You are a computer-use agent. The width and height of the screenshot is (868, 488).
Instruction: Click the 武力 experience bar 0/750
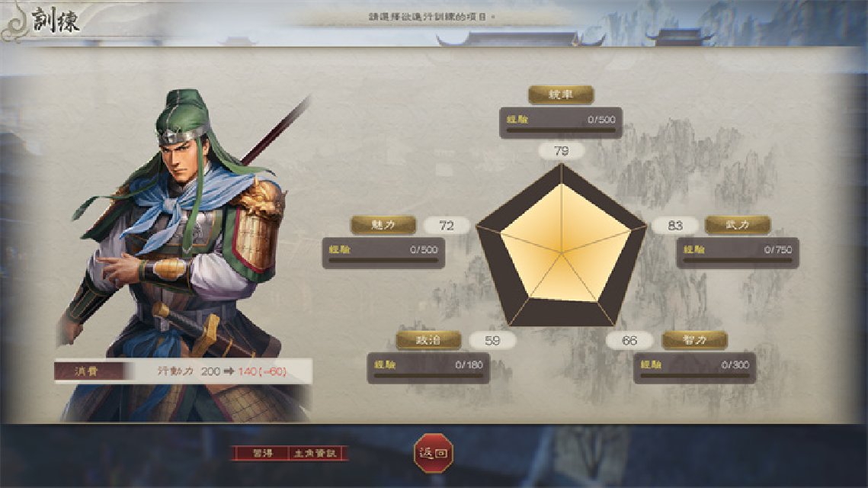coord(738,253)
